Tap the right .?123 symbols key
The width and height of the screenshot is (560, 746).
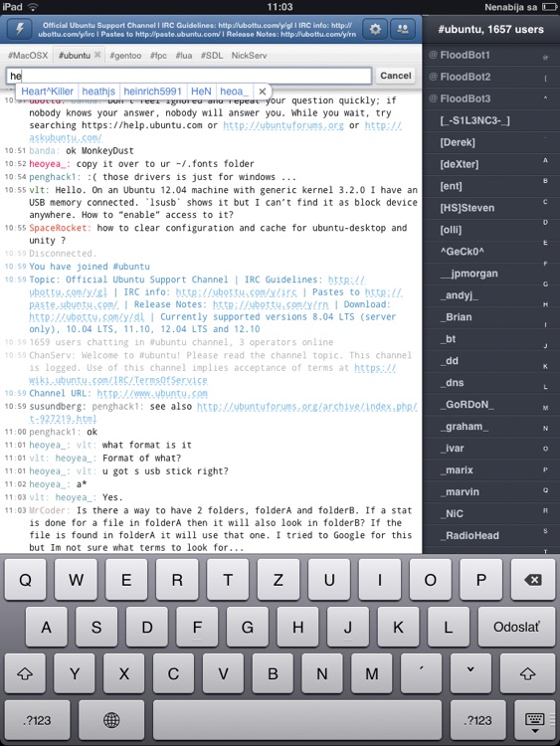[478, 720]
